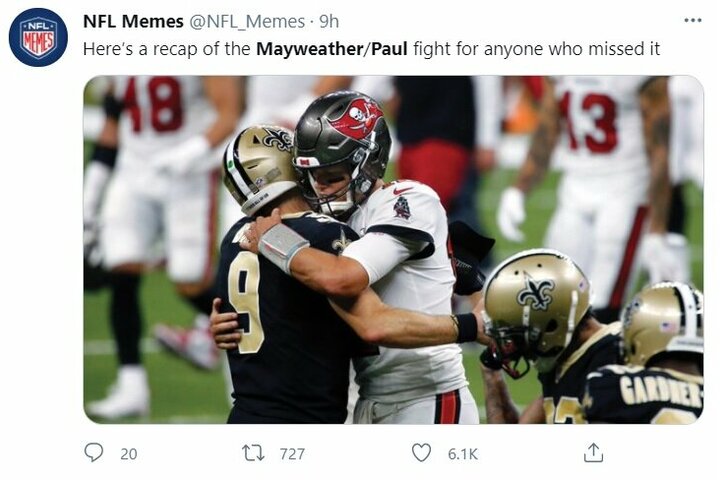Click the bold Mayweather keyword
Viewport: 720px width, 480px height.
309,49
